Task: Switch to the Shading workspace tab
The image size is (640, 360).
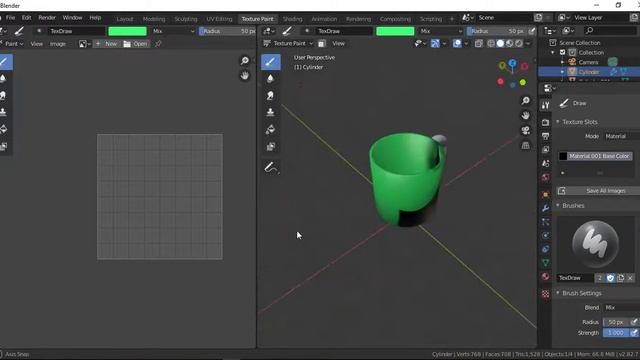Action: point(292,19)
